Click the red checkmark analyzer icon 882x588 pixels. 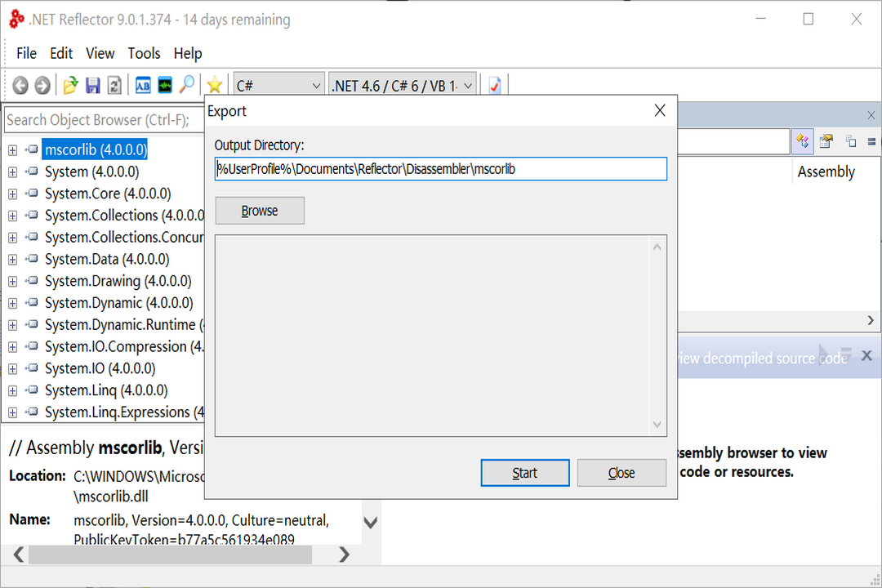point(495,84)
